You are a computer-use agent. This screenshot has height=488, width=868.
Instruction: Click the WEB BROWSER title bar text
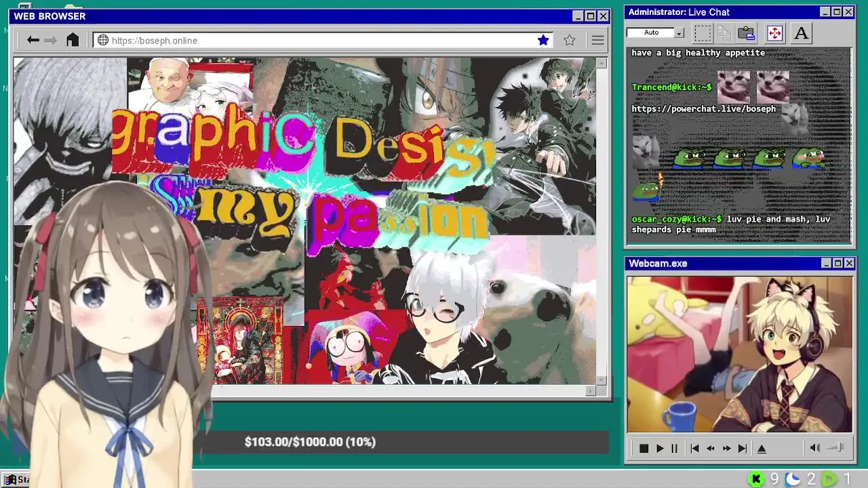50,16
